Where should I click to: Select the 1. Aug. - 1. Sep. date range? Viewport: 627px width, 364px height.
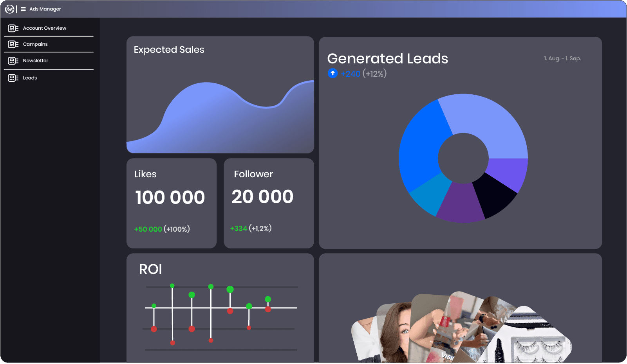pyautogui.click(x=562, y=58)
